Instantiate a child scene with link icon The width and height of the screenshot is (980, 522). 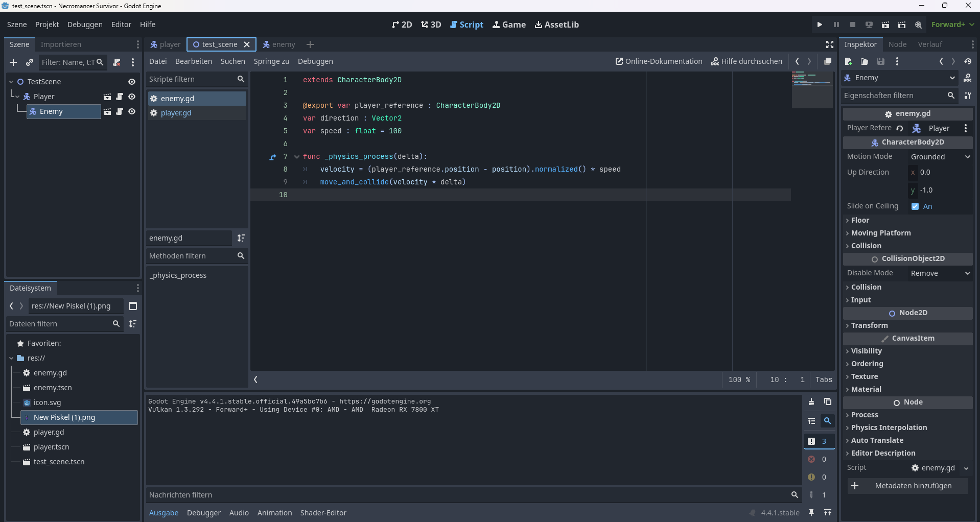click(x=30, y=62)
